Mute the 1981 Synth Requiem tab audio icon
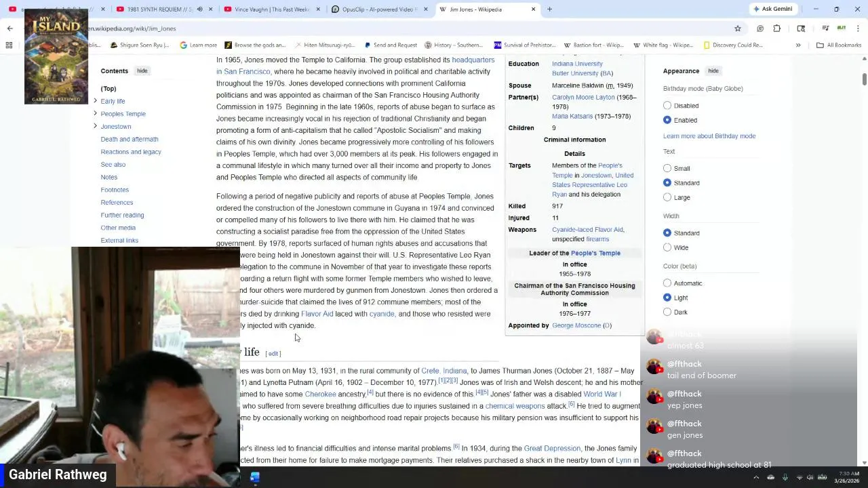 point(199,9)
